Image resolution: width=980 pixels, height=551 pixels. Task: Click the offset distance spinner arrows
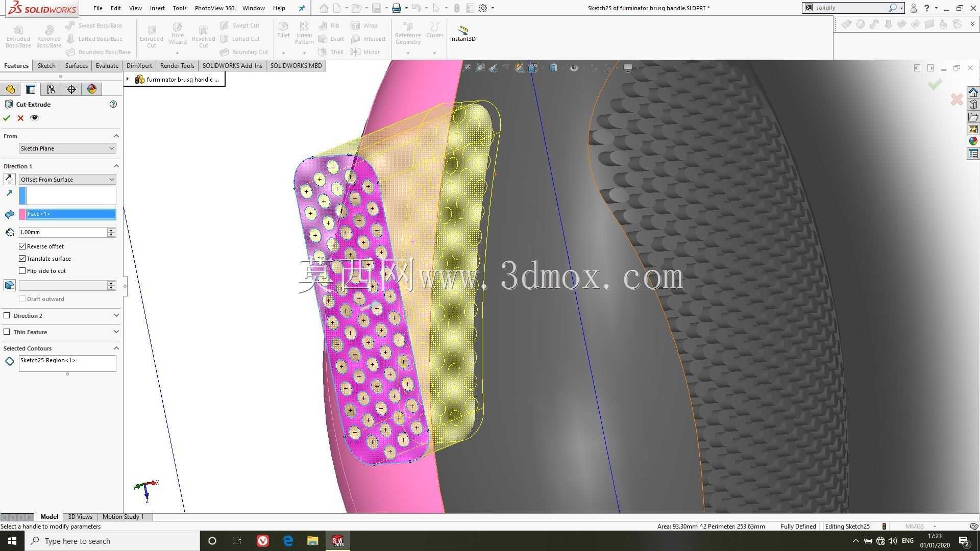tap(111, 232)
